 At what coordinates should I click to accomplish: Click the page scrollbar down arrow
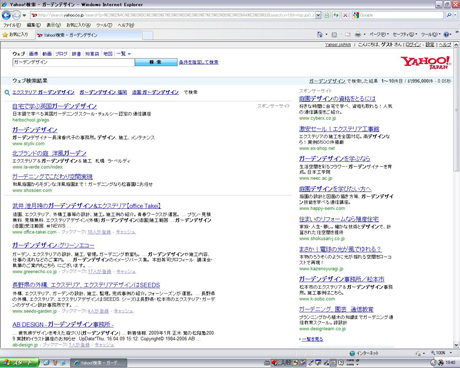pyautogui.click(x=456, y=345)
